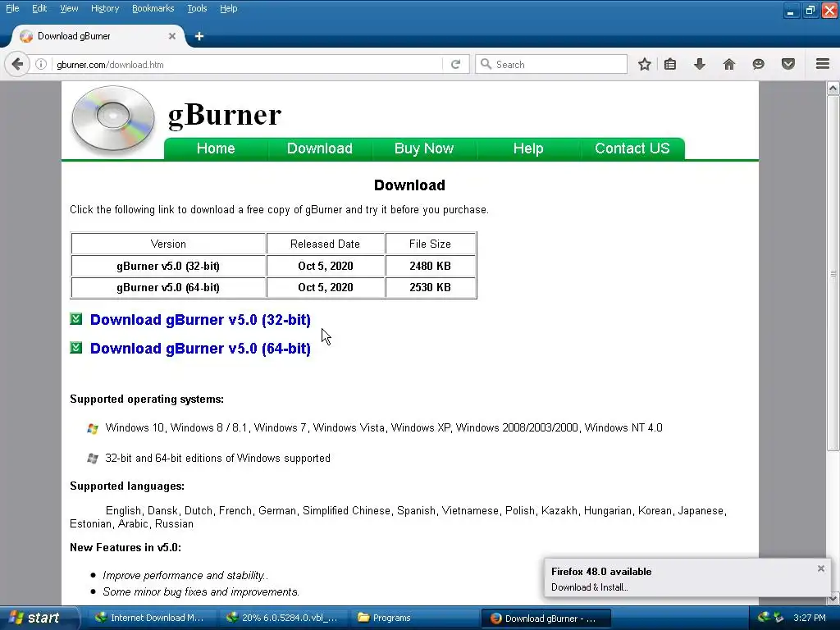Open the downloads arrow icon
The width and height of the screenshot is (840, 630).
pyautogui.click(x=700, y=64)
